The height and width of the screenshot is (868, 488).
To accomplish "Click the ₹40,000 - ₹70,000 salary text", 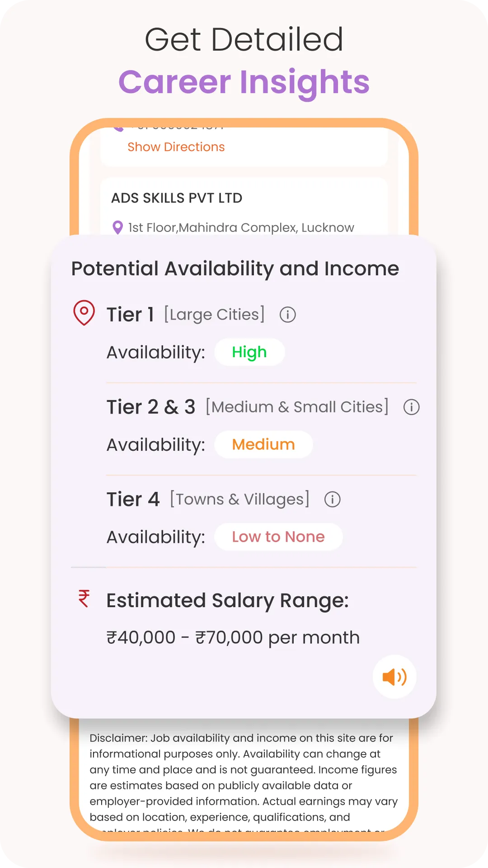I will point(233,637).
